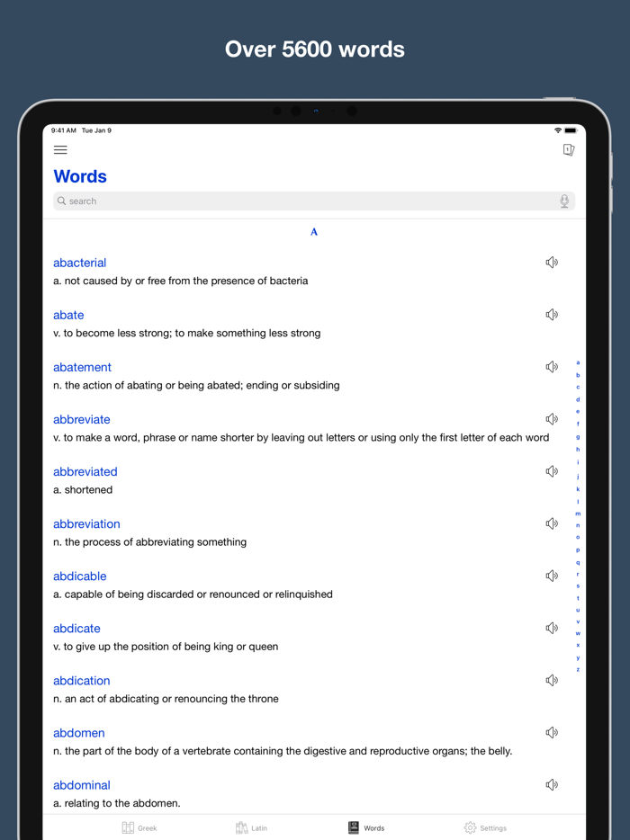Jump to letter k in the index

(578, 489)
